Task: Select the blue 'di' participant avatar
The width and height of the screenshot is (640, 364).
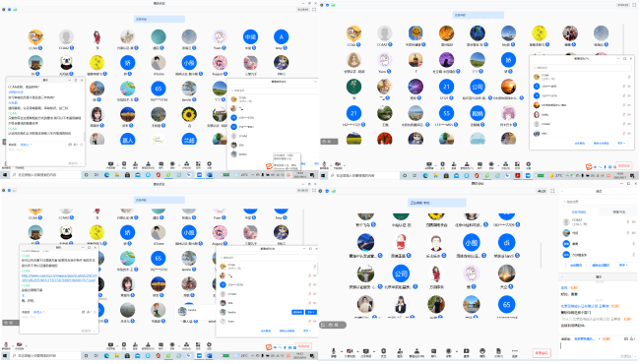Action: 506,243
